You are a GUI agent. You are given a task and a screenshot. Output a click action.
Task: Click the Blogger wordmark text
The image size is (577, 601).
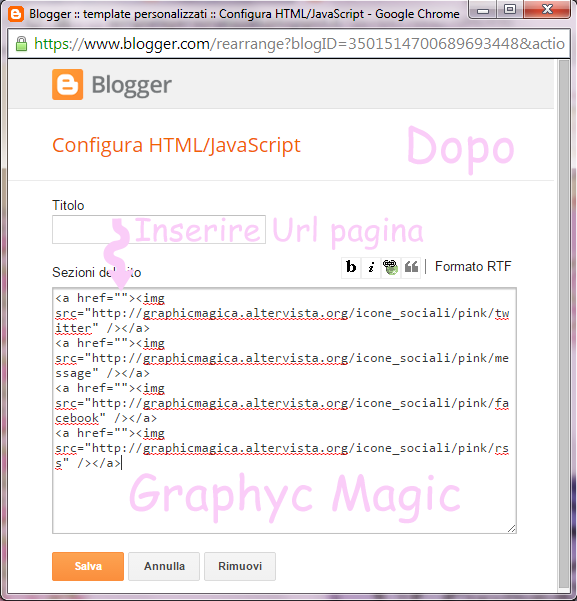pos(132,85)
